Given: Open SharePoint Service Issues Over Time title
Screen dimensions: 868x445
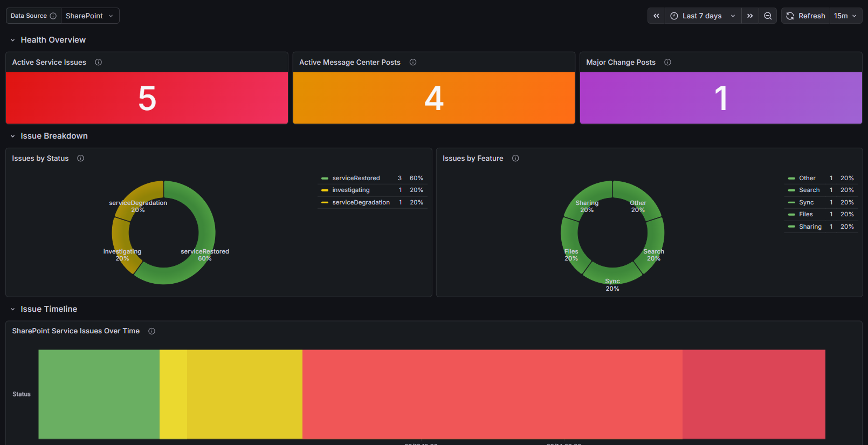Looking at the screenshot, I should coord(76,331).
